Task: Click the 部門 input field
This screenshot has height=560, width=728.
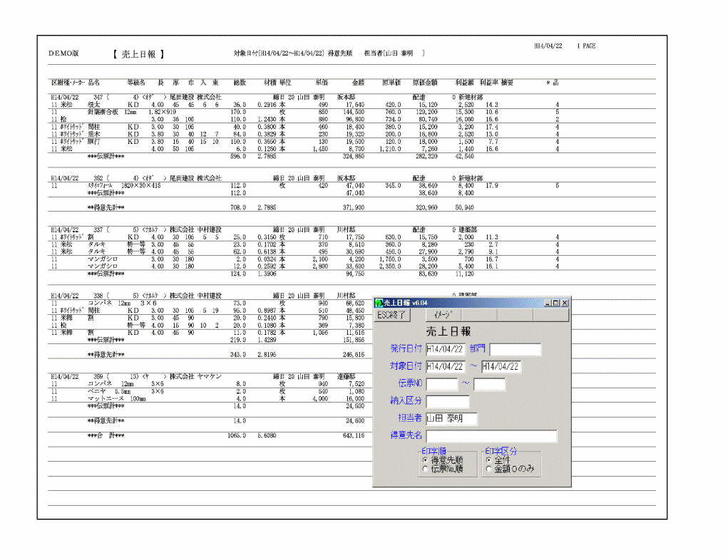Action: point(516,349)
